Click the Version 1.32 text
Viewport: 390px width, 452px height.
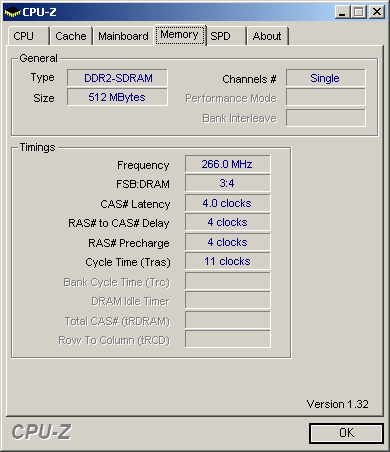(x=337, y=404)
